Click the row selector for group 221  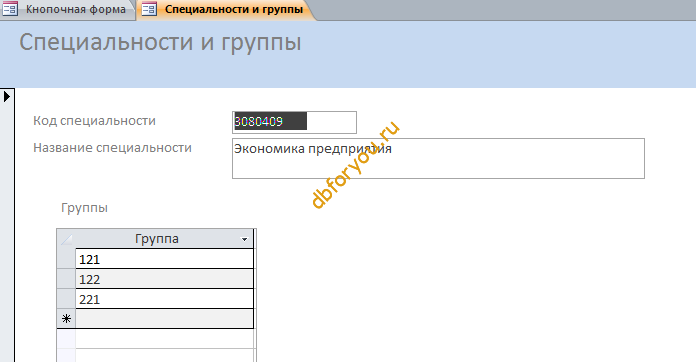(x=66, y=299)
